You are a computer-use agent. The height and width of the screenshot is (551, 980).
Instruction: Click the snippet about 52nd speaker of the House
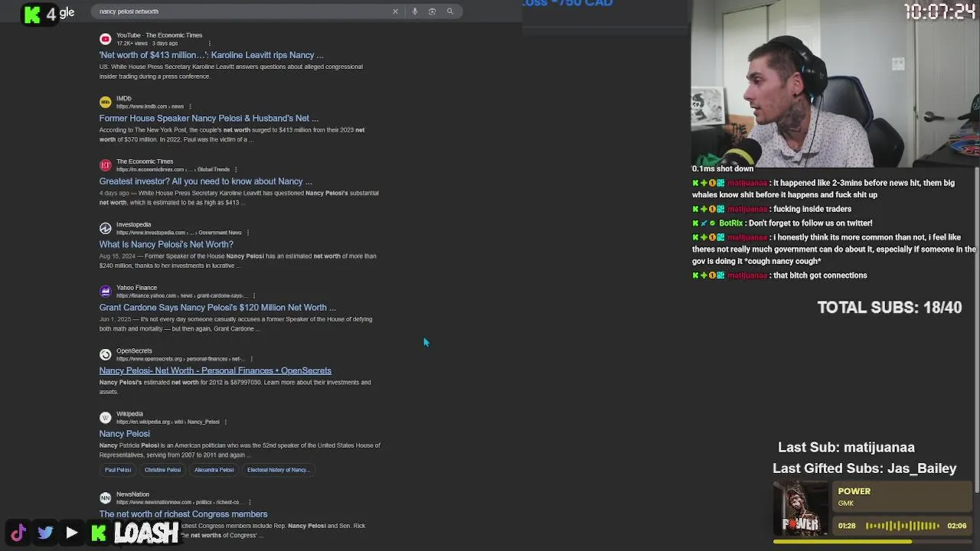[240, 450]
